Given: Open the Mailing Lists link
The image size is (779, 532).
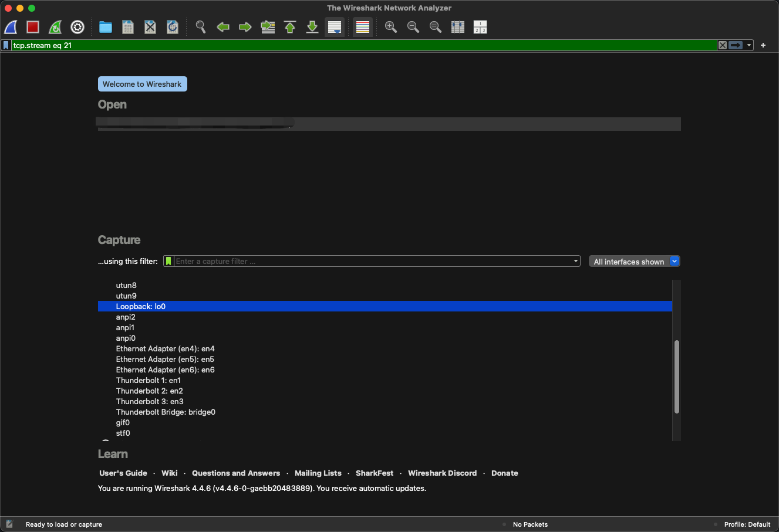Looking at the screenshot, I should (x=318, y=473).
